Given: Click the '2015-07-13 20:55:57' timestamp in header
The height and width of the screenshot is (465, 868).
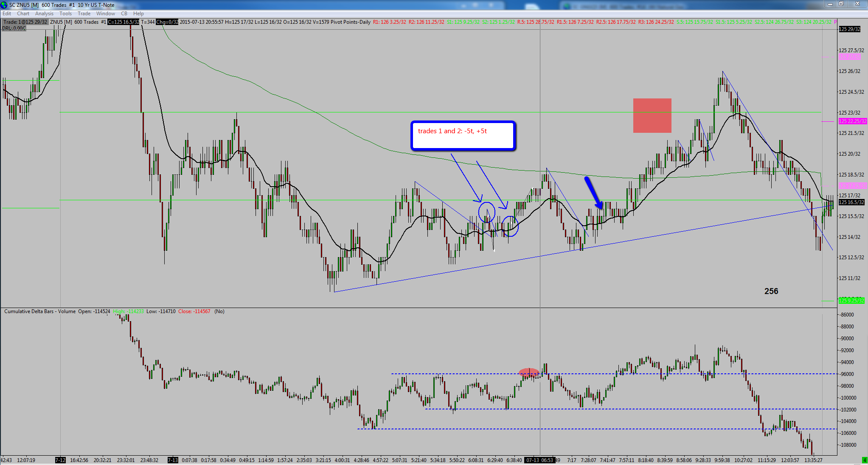Looking at the screenshot, I should point(202,22).
